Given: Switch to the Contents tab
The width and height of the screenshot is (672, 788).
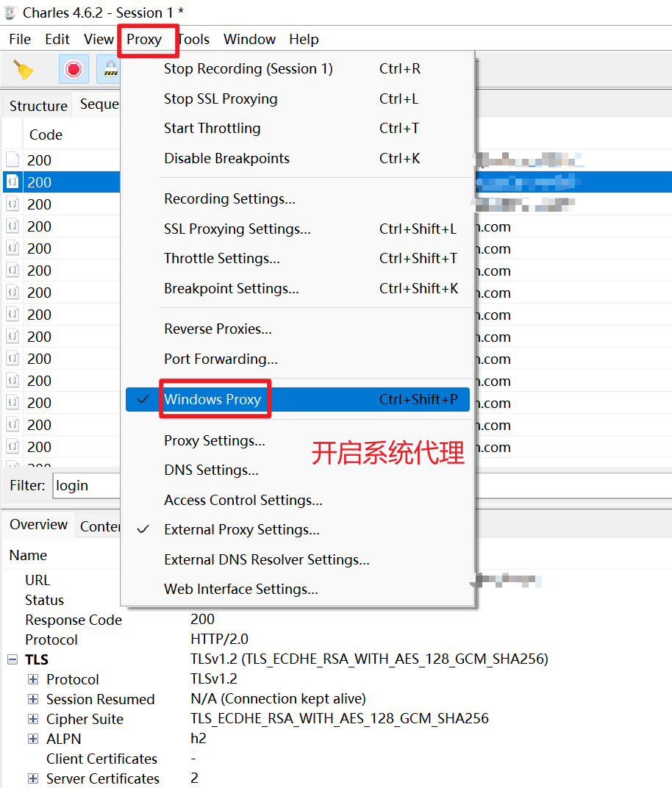Looking at the screenshot, I should tap(99, 526).
